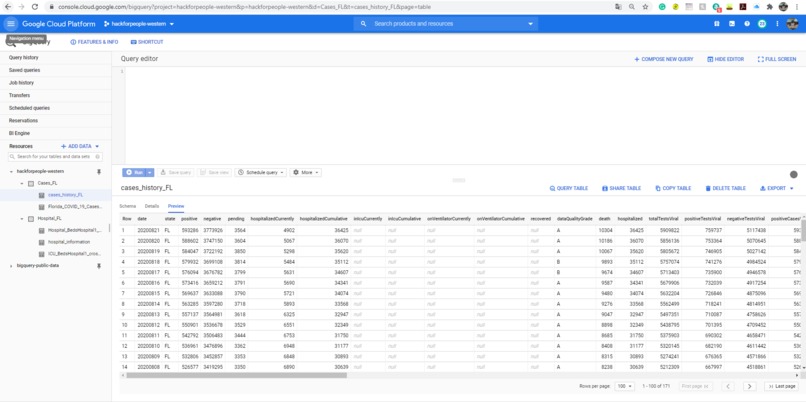
Task: Bookmark this page with the star icon
Action: [x=646, y=7]
